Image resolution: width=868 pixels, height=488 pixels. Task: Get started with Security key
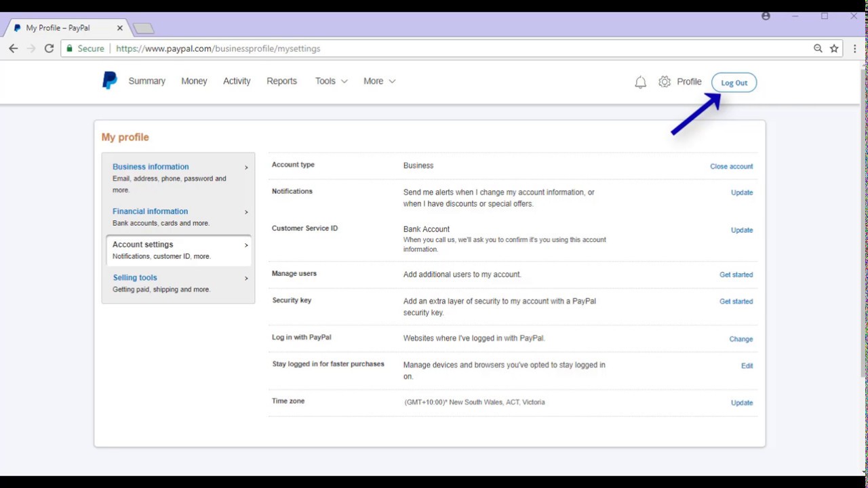pos(736,302)
